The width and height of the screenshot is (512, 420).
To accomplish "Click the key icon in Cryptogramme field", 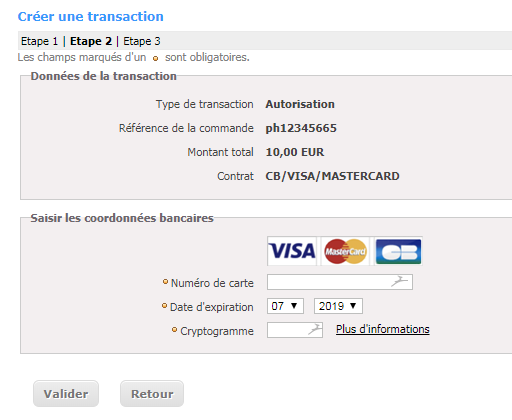I will (315, 330).
